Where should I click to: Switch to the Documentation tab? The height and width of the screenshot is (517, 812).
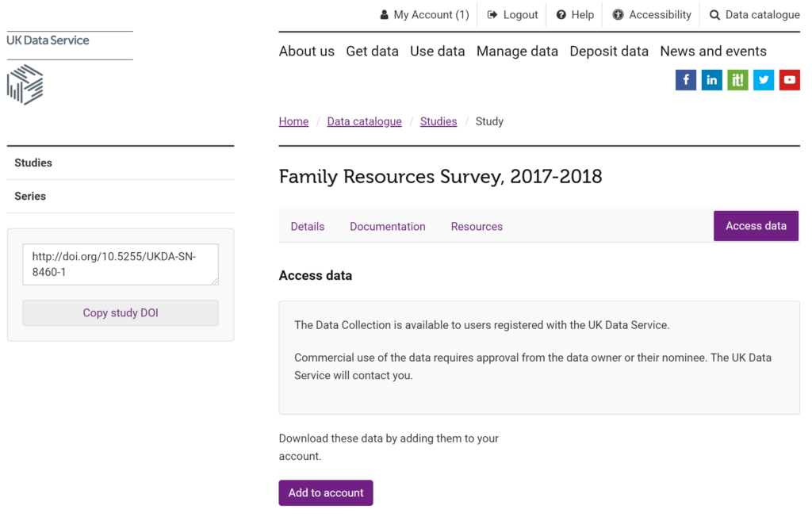388,226
